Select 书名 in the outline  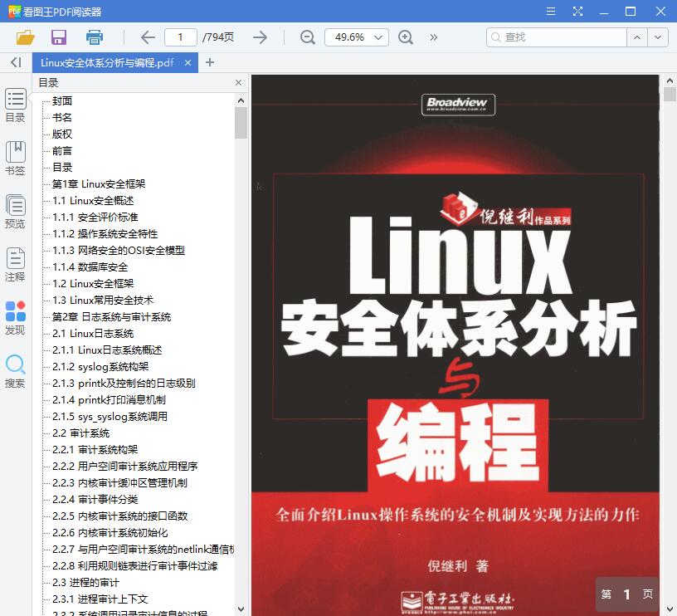tap(62, 118)
